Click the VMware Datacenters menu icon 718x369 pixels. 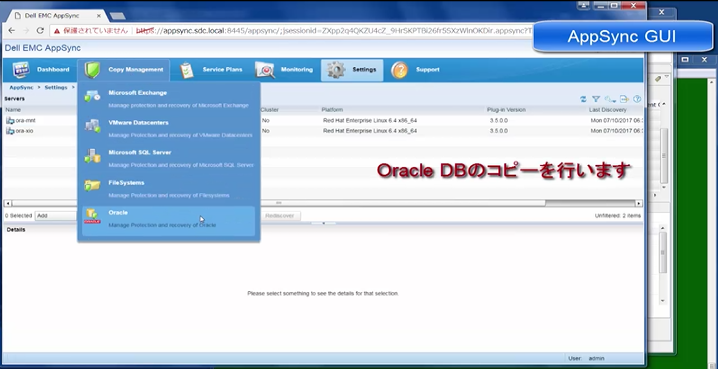(92, 126)
